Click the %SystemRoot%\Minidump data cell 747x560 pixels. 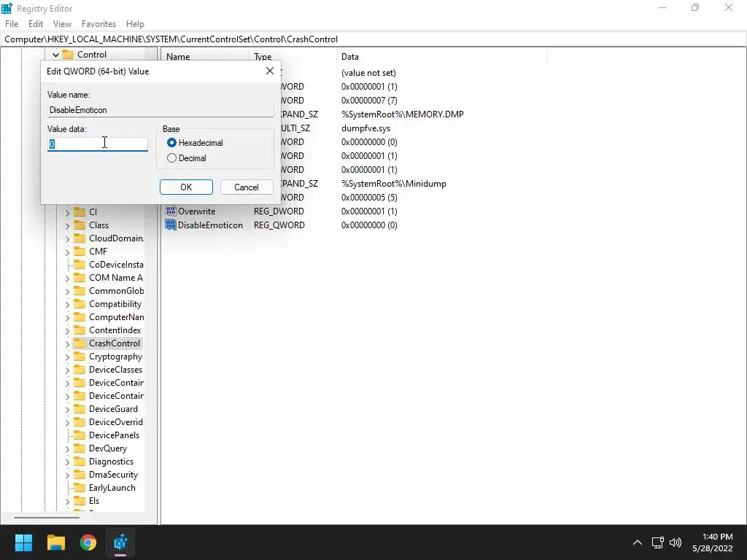click(x=394, y=184)
